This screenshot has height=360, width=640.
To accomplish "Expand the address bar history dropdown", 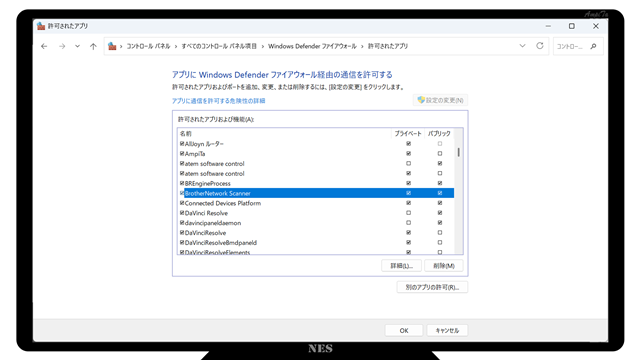I will (522, 46).
